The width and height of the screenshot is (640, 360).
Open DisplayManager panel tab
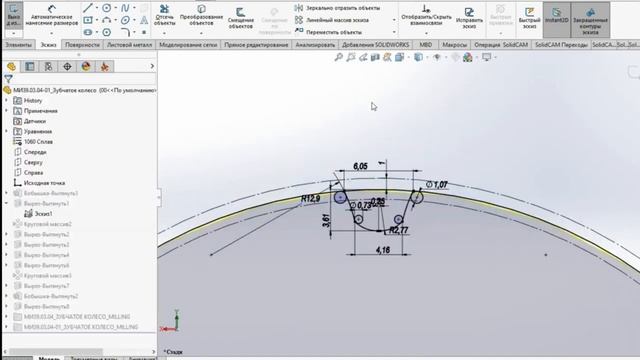[x=86, y=66]
